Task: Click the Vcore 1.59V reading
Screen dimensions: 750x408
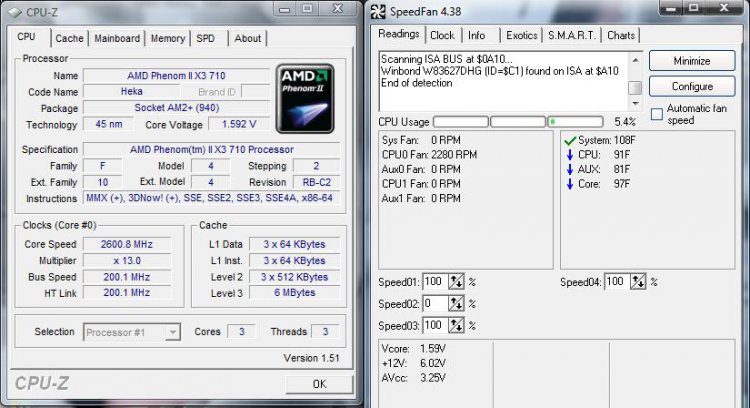Action: tap(413, 349)
